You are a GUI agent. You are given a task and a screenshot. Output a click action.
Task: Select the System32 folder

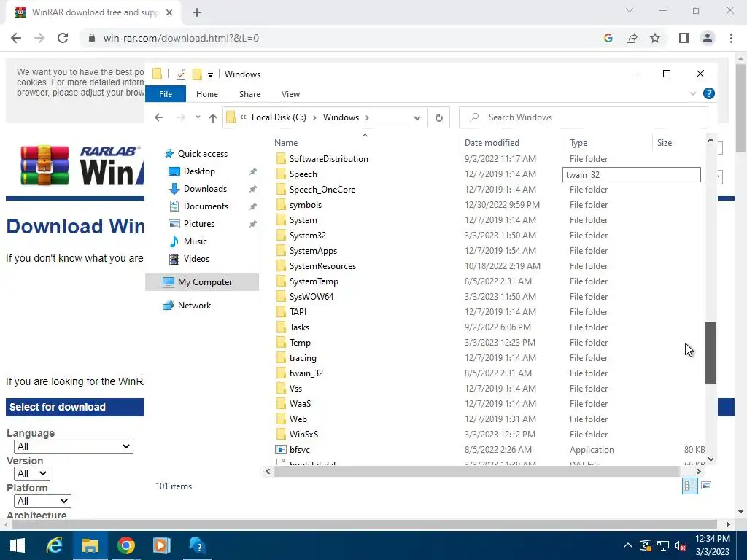(307, 236)
